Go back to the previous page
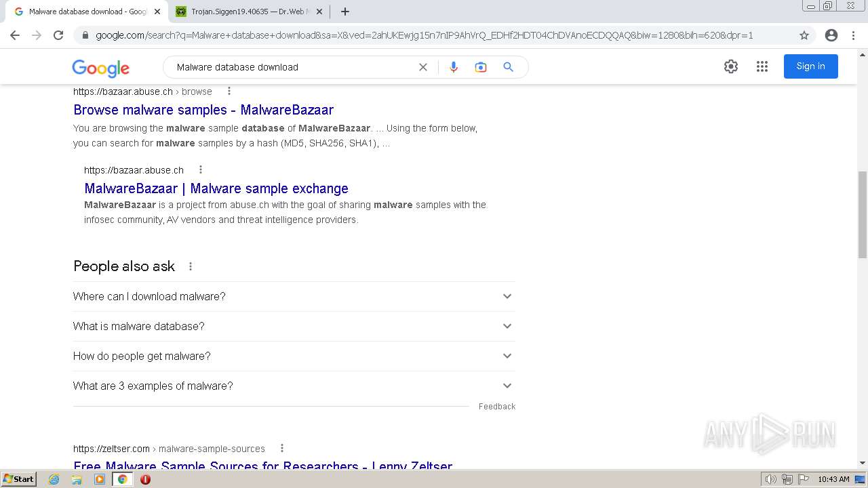Screen dimensions: 868x488 point(15,35)
